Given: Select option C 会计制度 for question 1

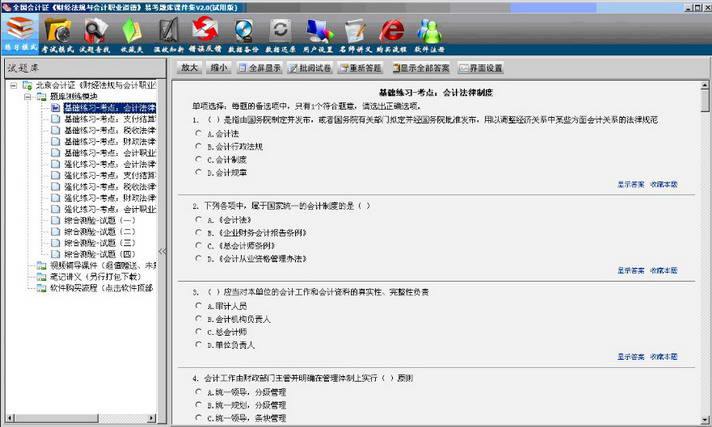Looking at the screenshot, I should (x=198, y=159).
